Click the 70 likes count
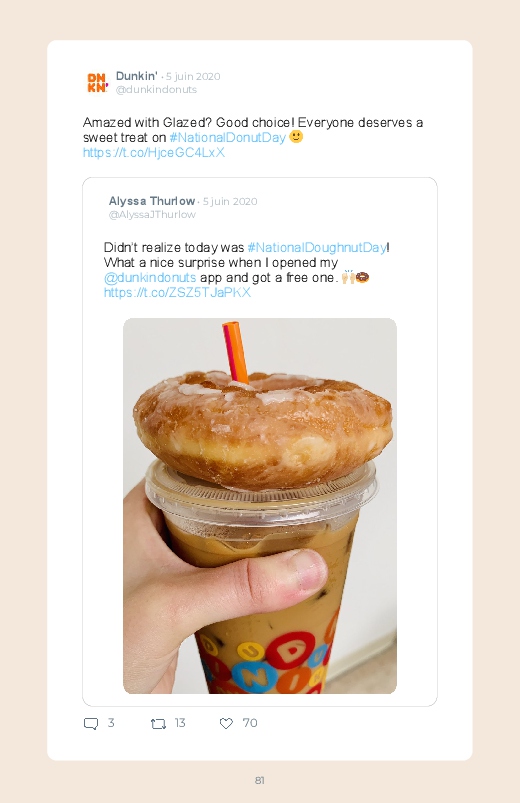 click(249, 723)
